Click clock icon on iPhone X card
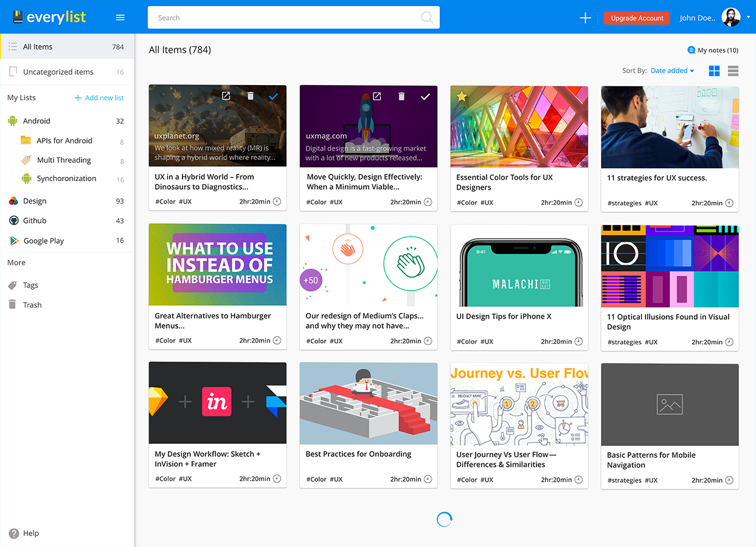Viewport: 756px width, 547px height. point(578,342)
